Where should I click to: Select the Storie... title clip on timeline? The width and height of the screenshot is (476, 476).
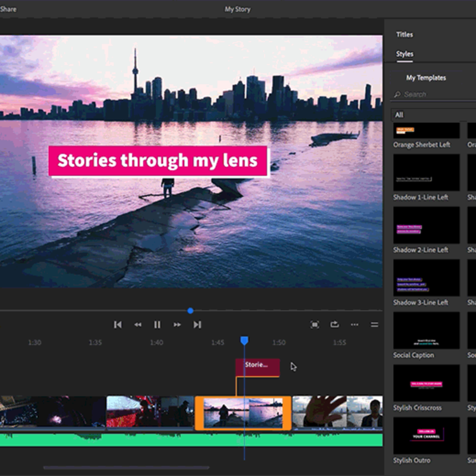point(258,367)
